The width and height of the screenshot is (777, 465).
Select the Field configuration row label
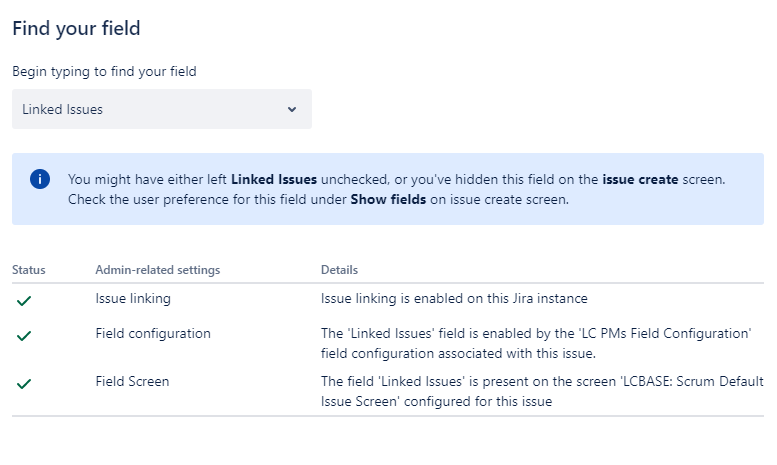coord(153,333)
